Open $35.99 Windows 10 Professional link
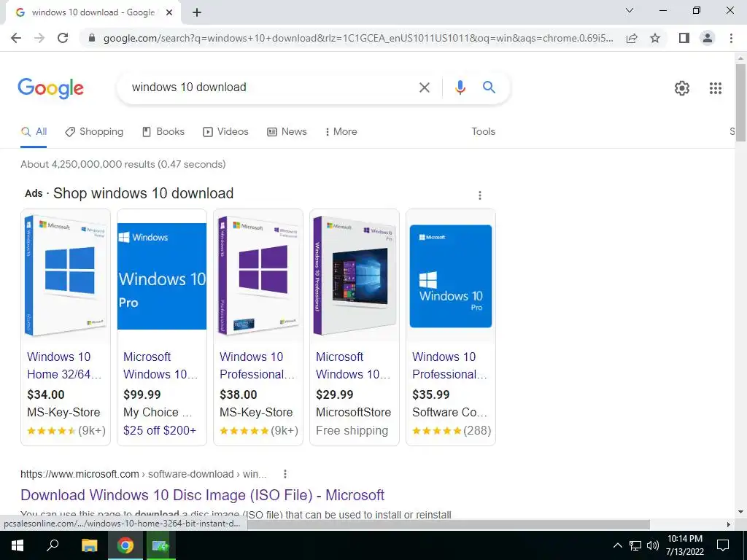747x560 pixels. click(449, 366)
